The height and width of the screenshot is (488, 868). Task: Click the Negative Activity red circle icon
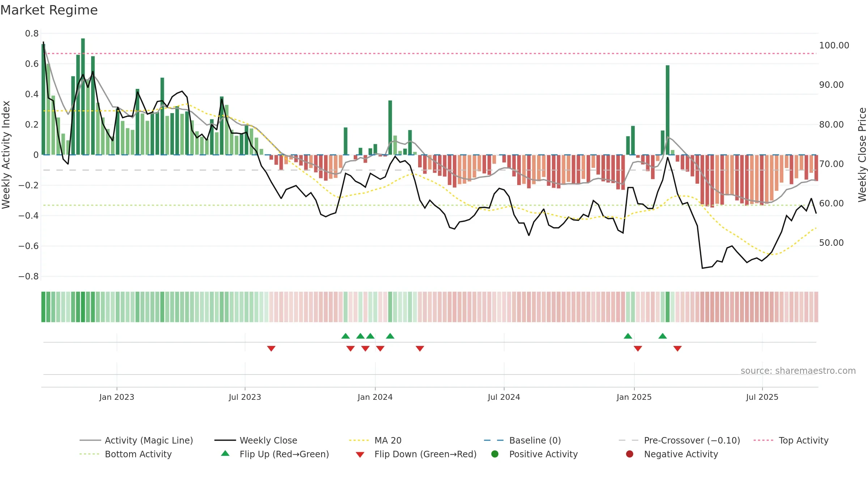point(630,454)
